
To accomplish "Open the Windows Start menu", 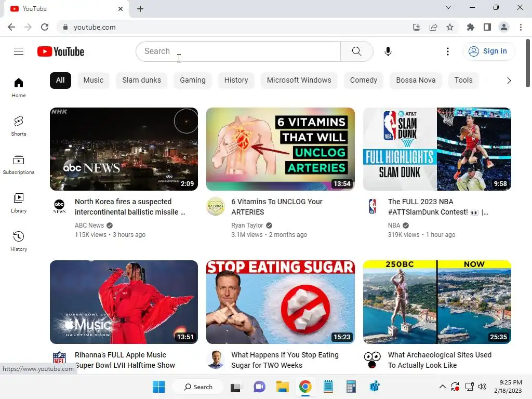I will coord(159,387).
